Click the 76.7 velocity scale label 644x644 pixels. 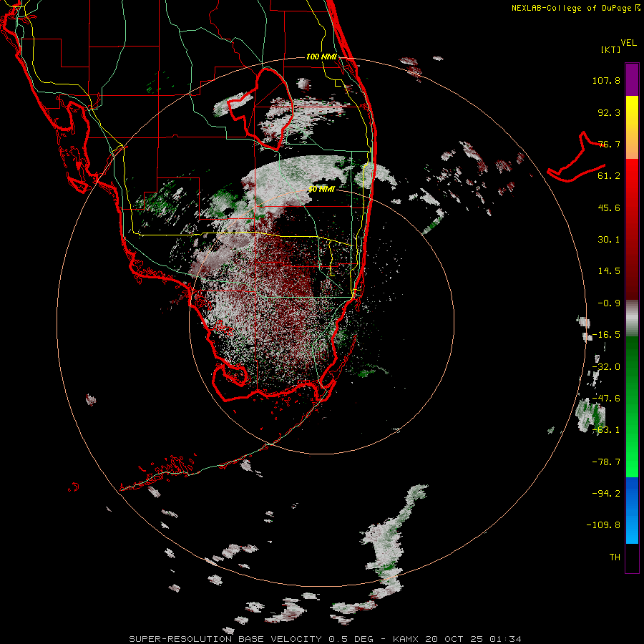tap(609, 144)
